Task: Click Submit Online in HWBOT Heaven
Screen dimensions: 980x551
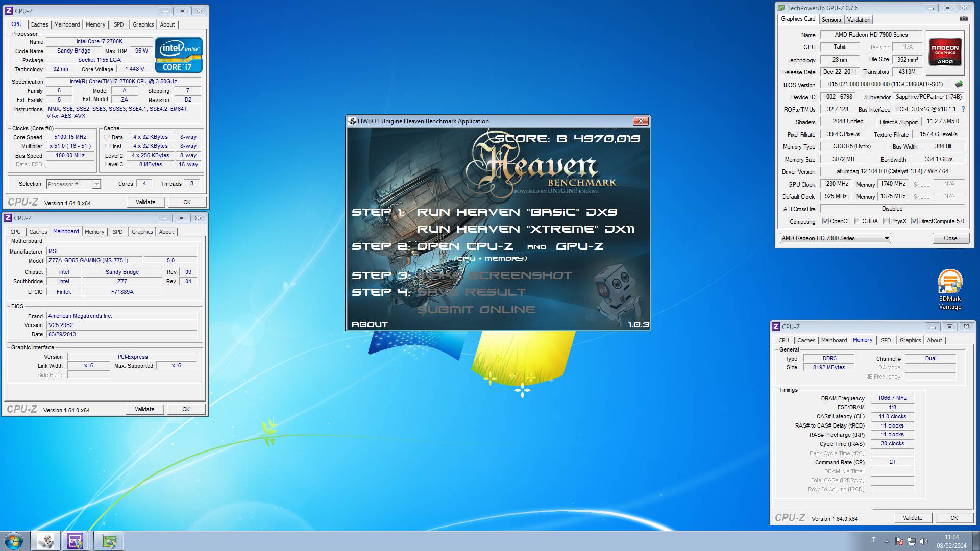Action: pos(476,310)
